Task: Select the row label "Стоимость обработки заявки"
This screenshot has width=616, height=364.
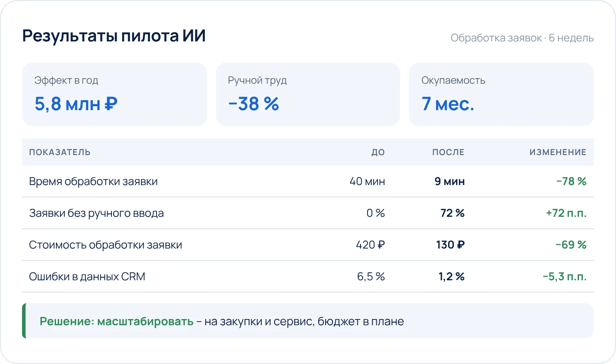Action: coord(106,245)
